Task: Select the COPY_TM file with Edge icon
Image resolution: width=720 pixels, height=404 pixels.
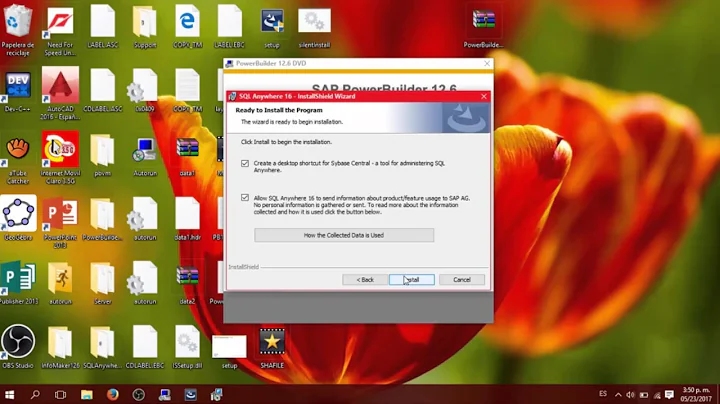Action: pyautogui.click(x=187, y=27)
